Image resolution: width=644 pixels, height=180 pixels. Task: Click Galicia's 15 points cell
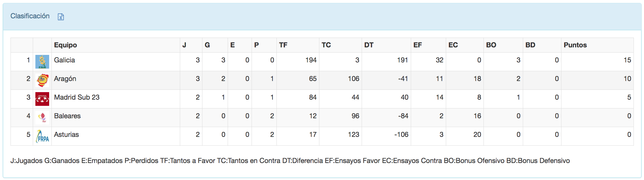(x=627, y=60)
